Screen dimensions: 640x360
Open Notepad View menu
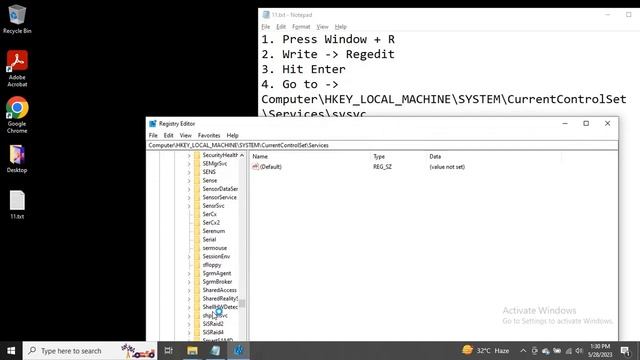pyautogui.click(x=322, y=27)
